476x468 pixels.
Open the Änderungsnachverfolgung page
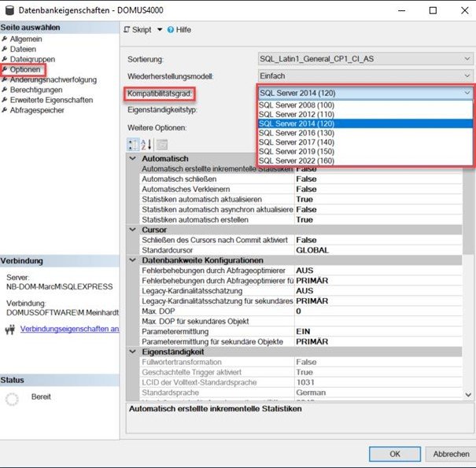point(54,79)
